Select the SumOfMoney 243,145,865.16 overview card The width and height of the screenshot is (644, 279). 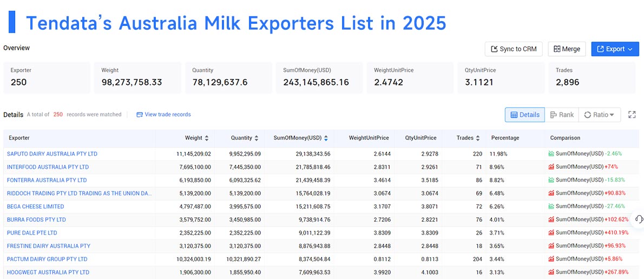(319, 77)
